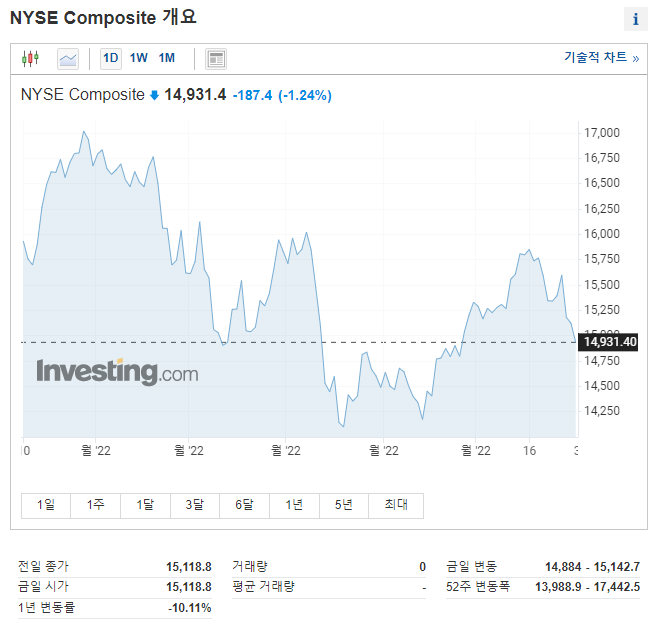Open the news overlay table icon
The height and width of the screenshot is (625, 649).
point(216,59)
